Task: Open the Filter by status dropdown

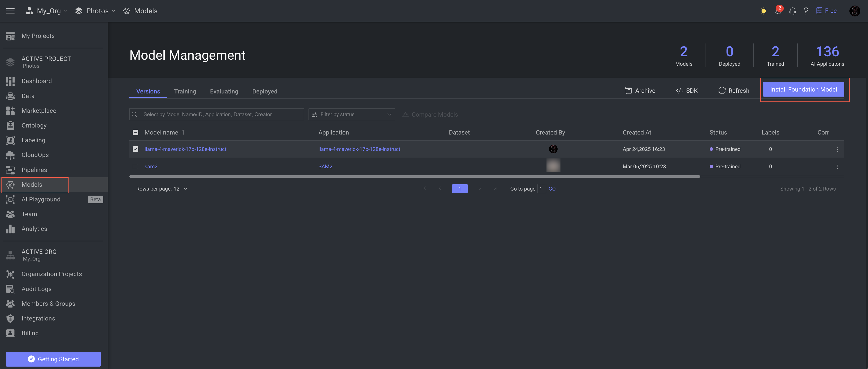Action: coord(351,114)
